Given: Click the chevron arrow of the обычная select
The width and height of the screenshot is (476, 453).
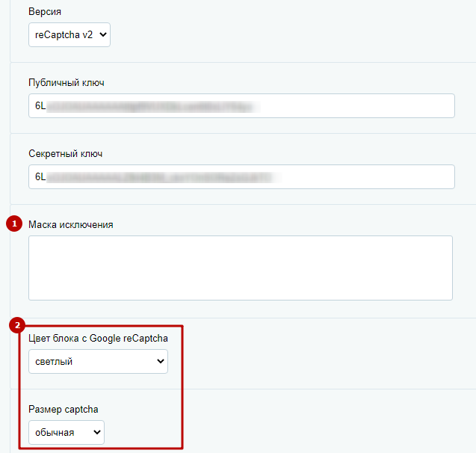Looking at the screenshot, I should (97, 432).
